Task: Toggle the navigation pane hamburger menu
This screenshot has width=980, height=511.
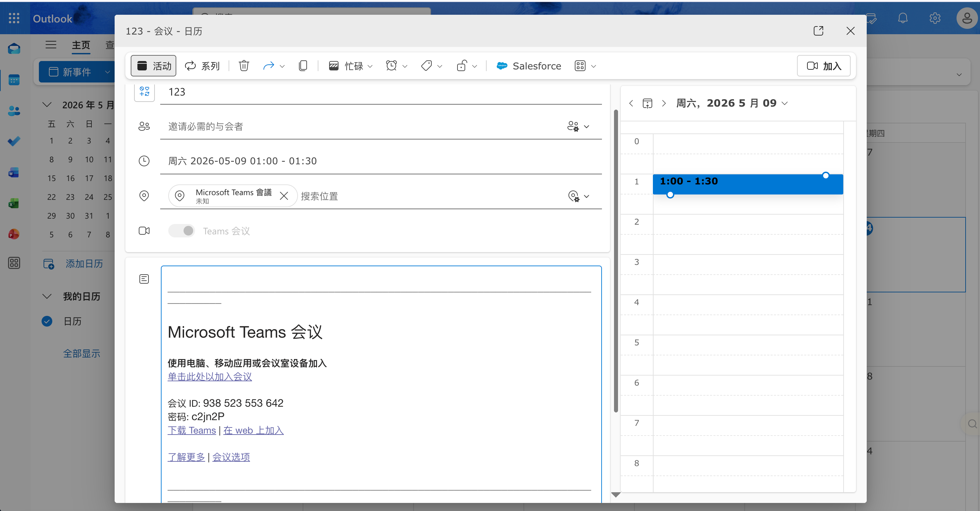Action: (x=51, y=45)
